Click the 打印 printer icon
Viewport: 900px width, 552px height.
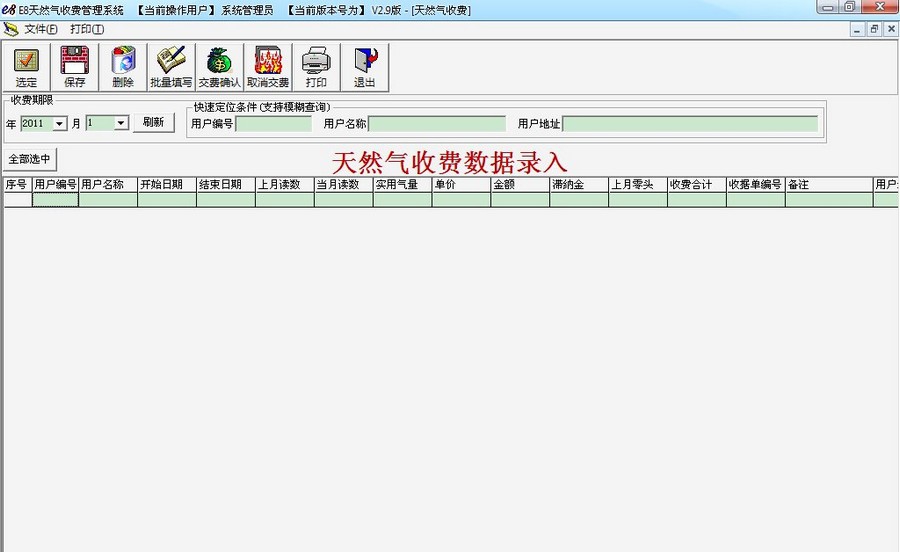pos(316,67)
